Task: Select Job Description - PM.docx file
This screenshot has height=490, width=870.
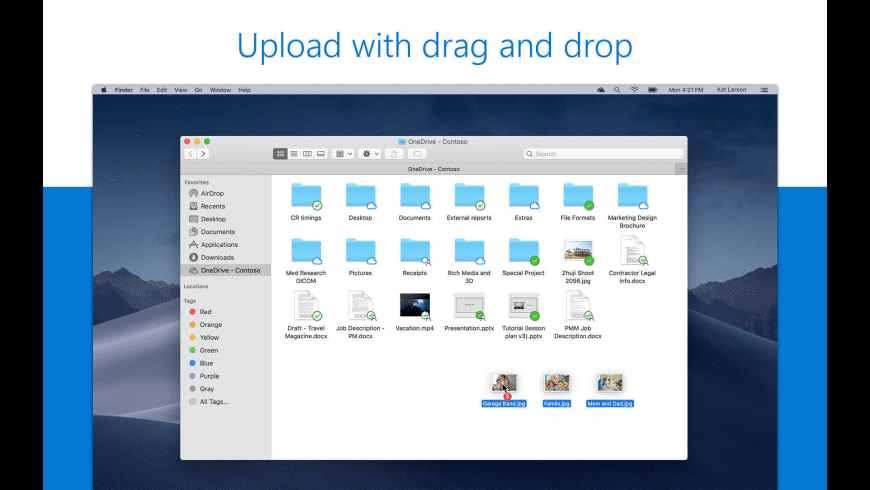Action: pos(361,306)
